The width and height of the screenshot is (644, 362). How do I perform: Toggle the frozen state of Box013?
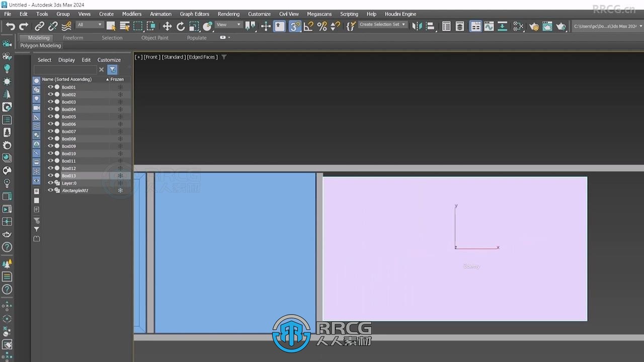click(x=120, y=176)
